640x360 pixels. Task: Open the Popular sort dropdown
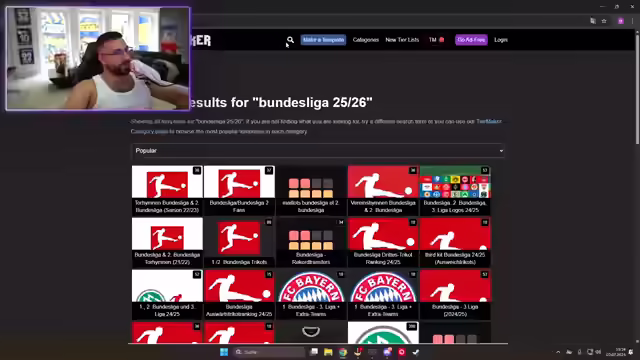318,151
